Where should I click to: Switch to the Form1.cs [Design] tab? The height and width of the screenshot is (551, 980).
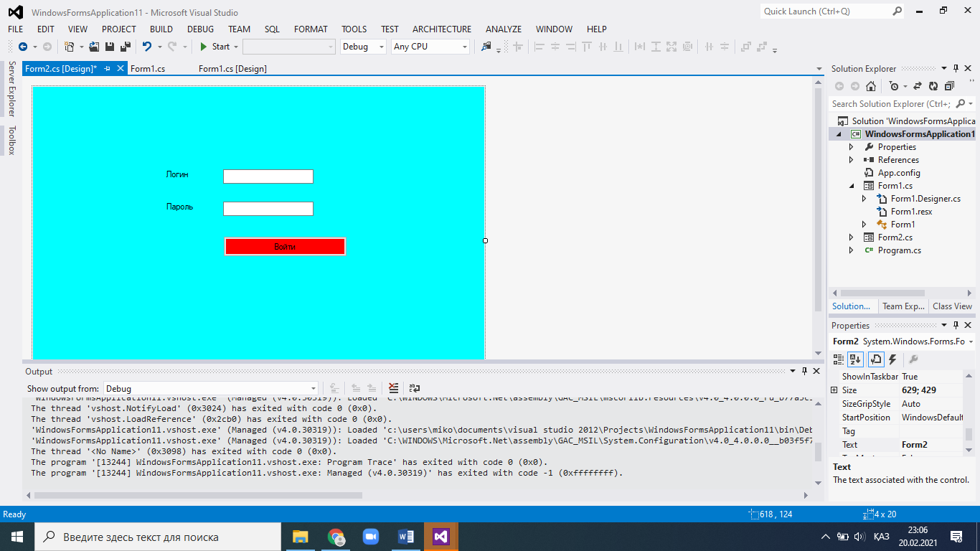232,69
